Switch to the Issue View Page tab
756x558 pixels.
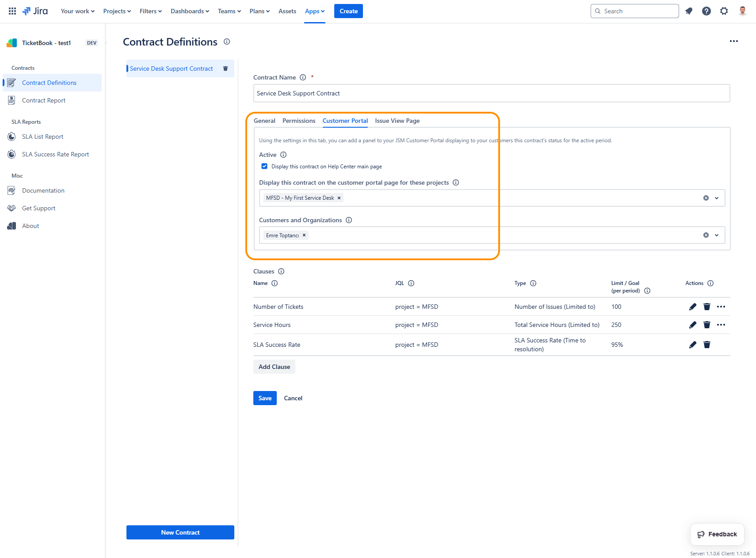point(397,121)
